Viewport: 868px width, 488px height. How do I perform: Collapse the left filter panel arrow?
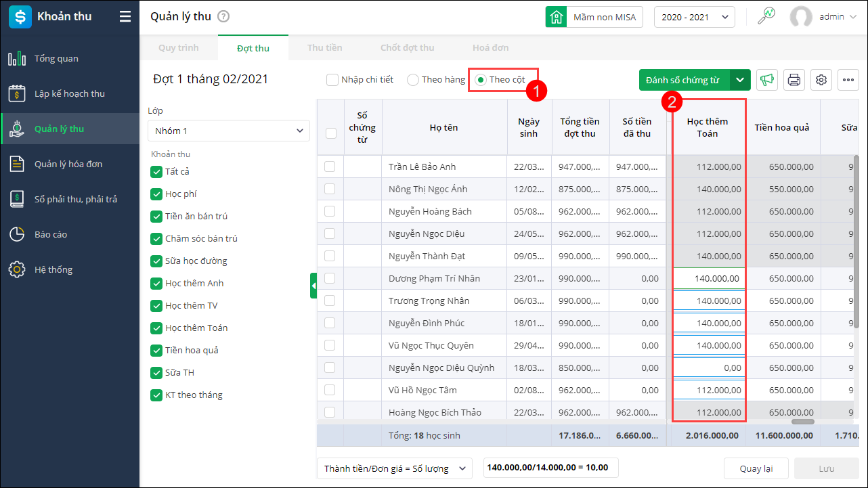tap(313, 286)
